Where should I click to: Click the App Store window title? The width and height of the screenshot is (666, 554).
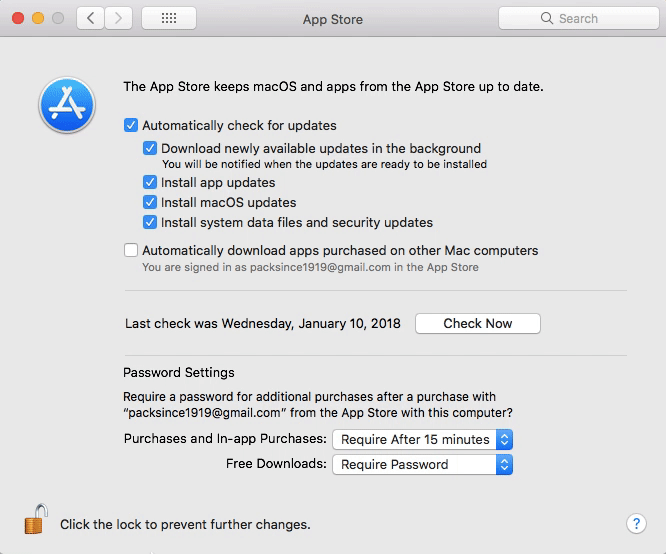(333, 18)
